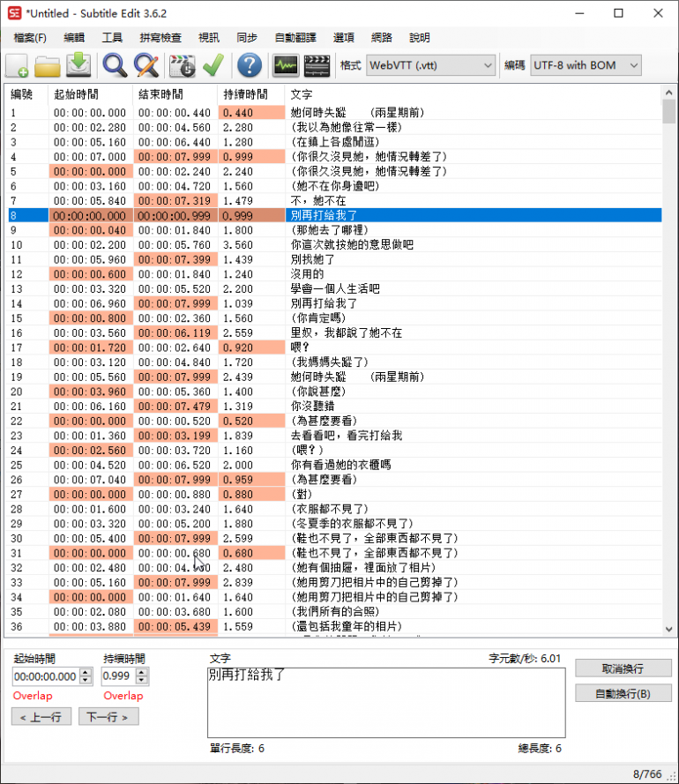This screenshot has width=679, height=784.
Task: Open the 選項 menu
Action: pos(344,38)
